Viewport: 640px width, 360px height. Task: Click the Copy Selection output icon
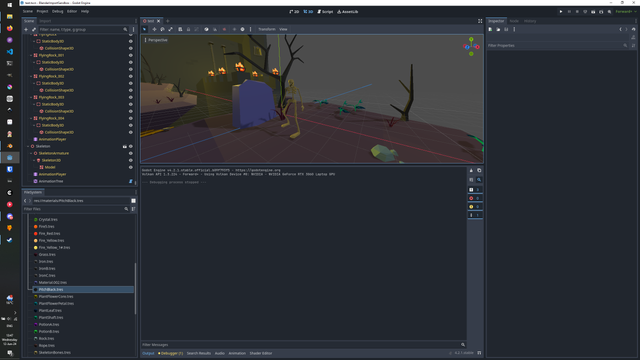pos(479,170)
